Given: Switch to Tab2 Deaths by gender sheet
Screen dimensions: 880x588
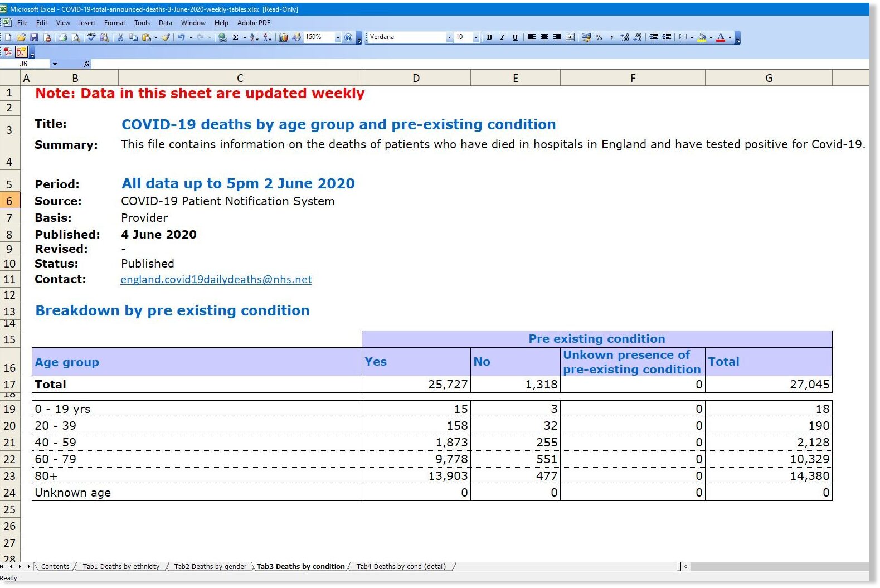Looking at the screenshot, I should pos(210,567).
